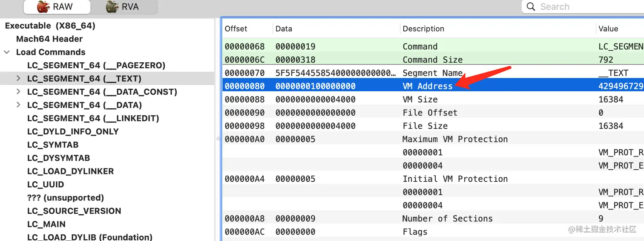Image resolution: width=644 pixels, height=241 pixels.
Task: Expand LC_SEGMENT_64 (__TEXT) node
Action: [18, 78]
